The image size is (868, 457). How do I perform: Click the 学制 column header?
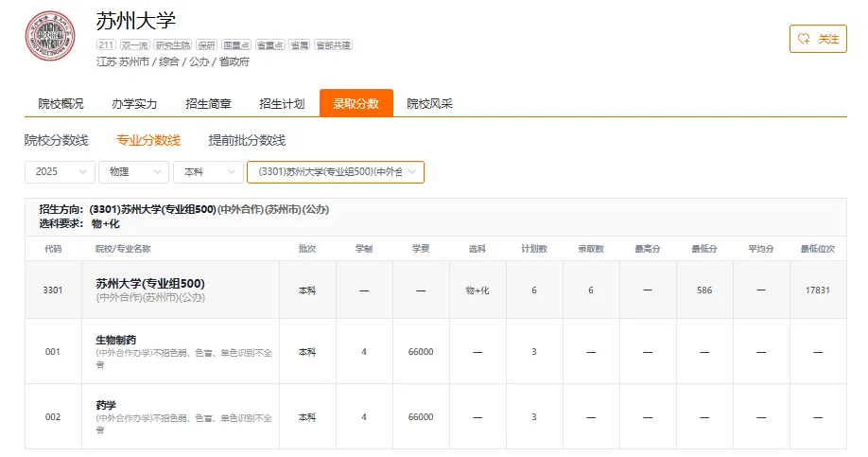coord(364,249)
